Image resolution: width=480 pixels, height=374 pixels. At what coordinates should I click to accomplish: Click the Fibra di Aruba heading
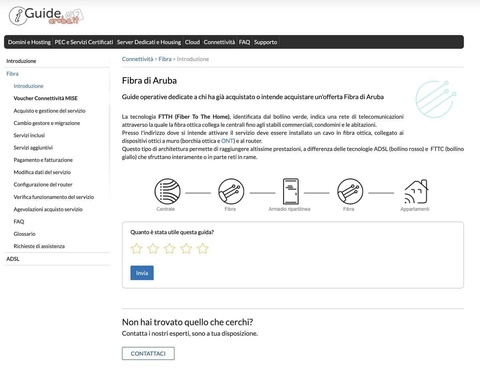coord(149,81)
